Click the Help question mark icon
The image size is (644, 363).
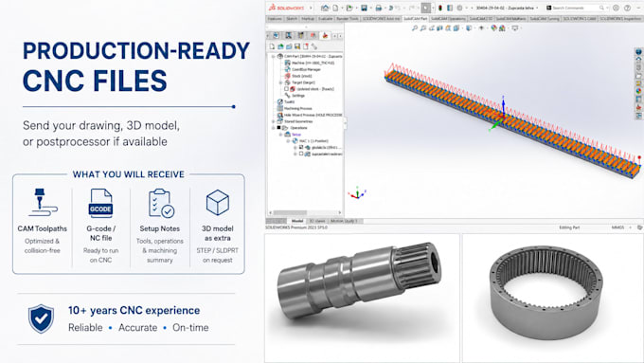(627, 8)
